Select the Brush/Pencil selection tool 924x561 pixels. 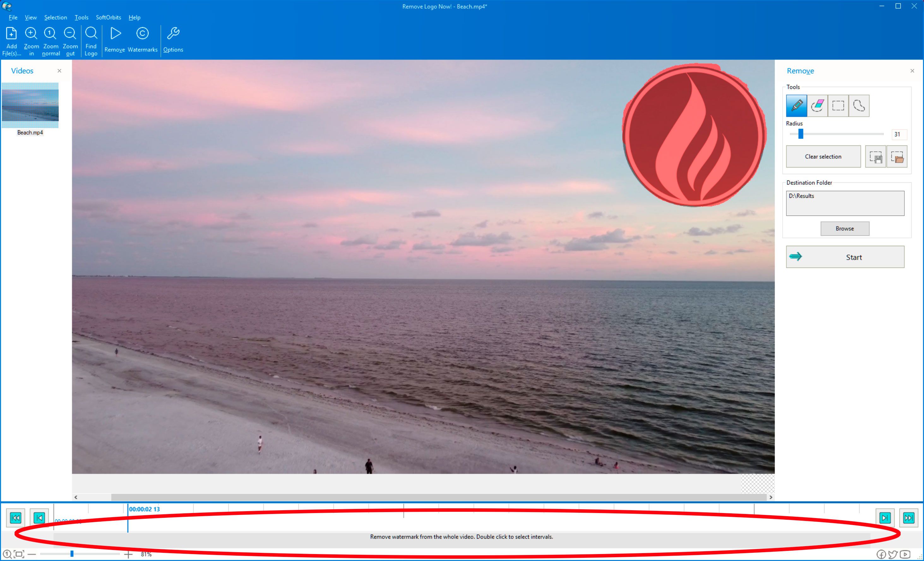(x=796, y=106)
